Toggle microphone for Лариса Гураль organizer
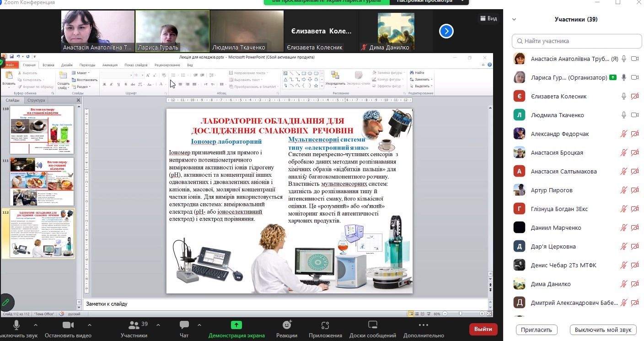Image resolution: width=644 pixels, height=341 pixels. pos(623,77)
